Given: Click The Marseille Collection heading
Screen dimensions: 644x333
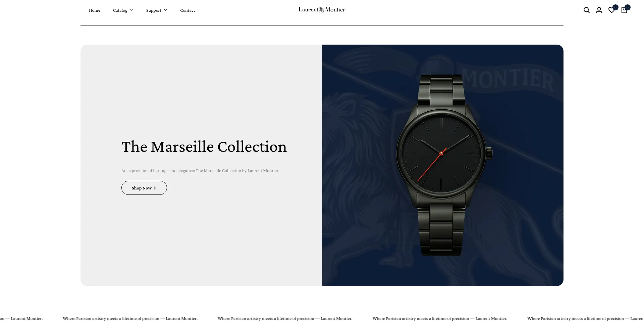Looking at the screenshot, I should click(x=204, y=147).
